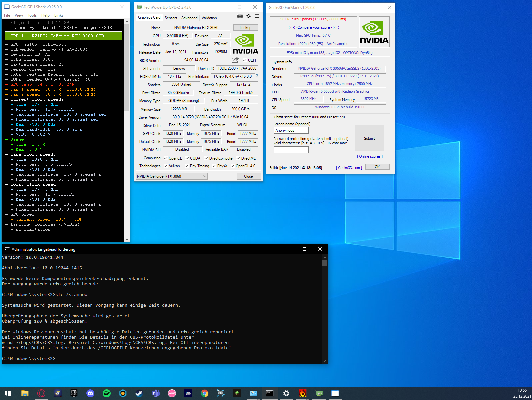This screenshot has height=400, width=532.
Task: Toggle the OpenGL 4.6 checkbox
Action: point(233,166)
